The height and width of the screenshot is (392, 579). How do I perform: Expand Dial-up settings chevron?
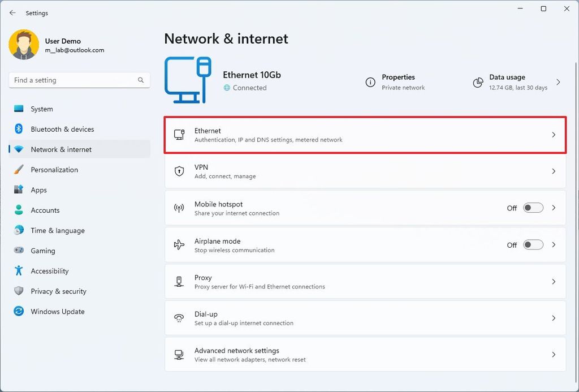(553, 317)
